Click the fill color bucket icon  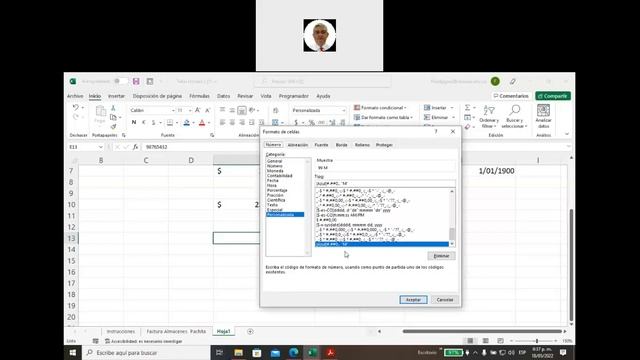(x=187, y=122)
